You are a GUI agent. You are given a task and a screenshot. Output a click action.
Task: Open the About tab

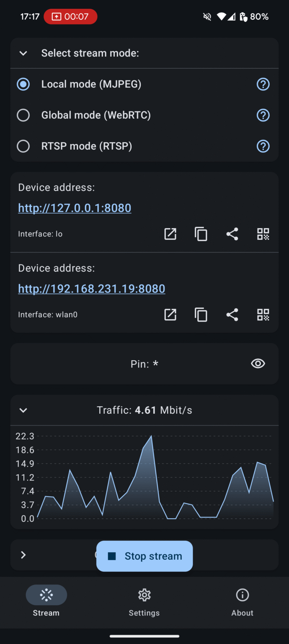[x=242, y=602]
